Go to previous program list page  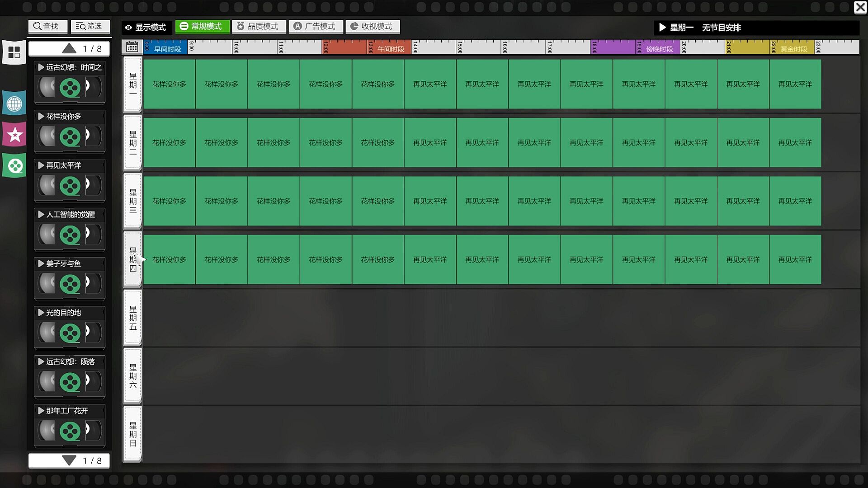pos(69,48)
